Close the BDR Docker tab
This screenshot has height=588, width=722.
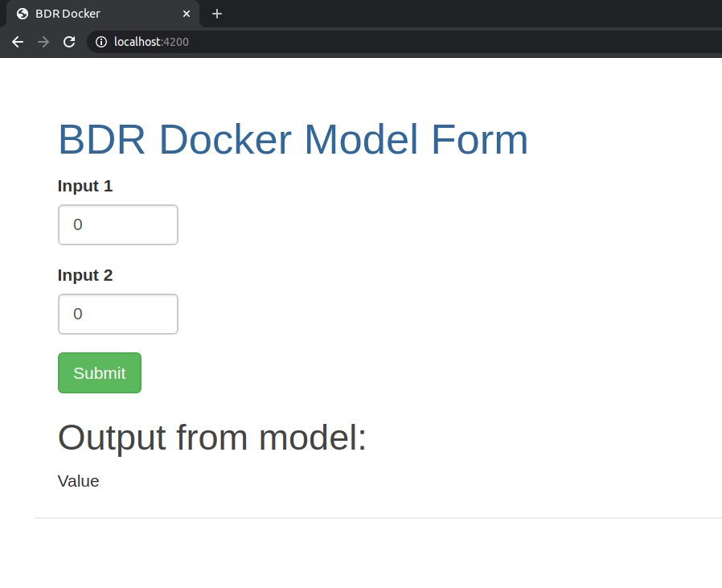(x=187, y=14)
